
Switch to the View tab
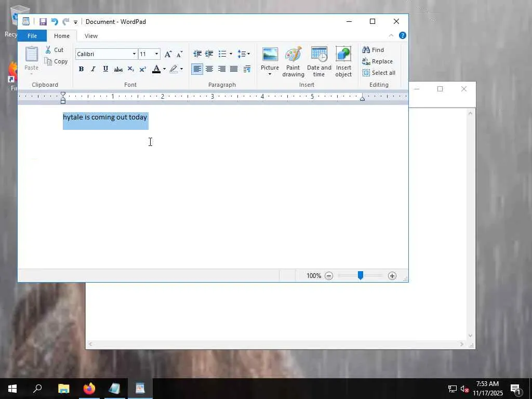coord(91,36)
